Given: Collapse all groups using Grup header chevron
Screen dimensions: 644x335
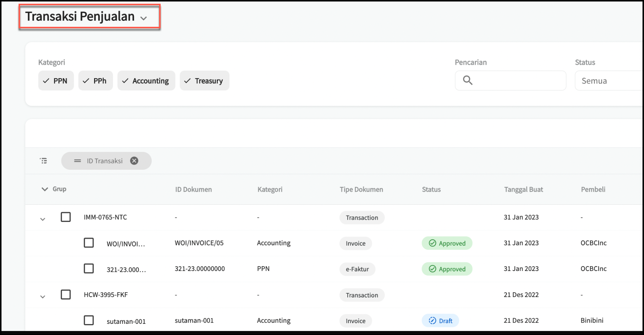Looking at the screenshot, I should pyautogui.click(x=45, y=189).
